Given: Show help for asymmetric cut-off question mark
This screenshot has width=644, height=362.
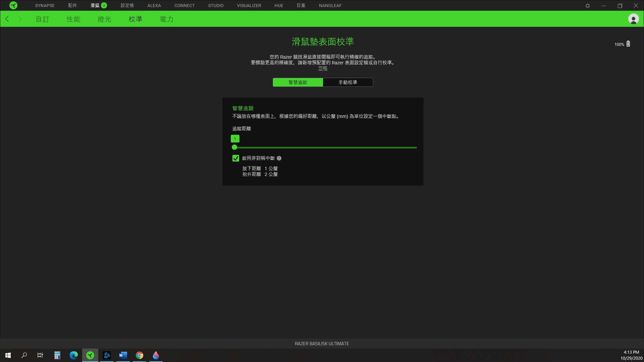Looking at the screenshot, I should (279, 158).
